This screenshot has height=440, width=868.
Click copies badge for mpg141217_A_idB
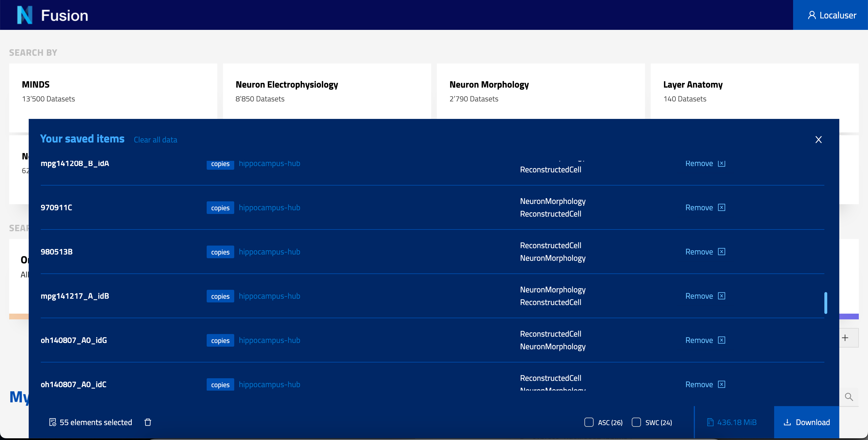(x=220, y=296)
